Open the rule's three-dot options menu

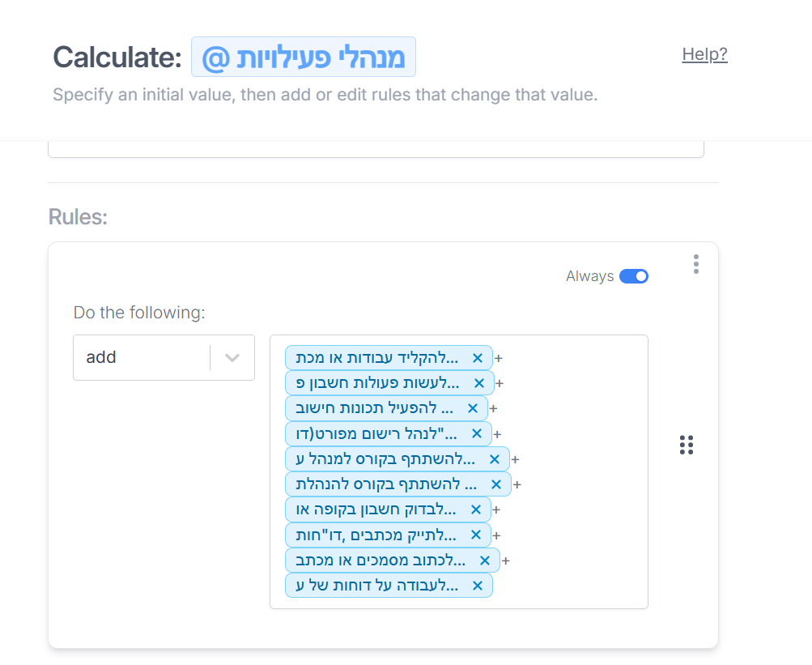696,264
